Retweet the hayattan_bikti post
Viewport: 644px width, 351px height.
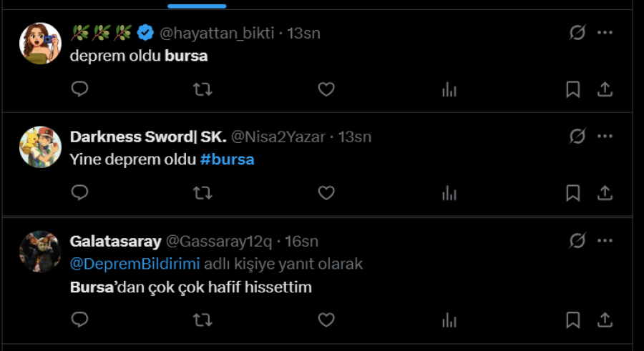click(203, 89)
